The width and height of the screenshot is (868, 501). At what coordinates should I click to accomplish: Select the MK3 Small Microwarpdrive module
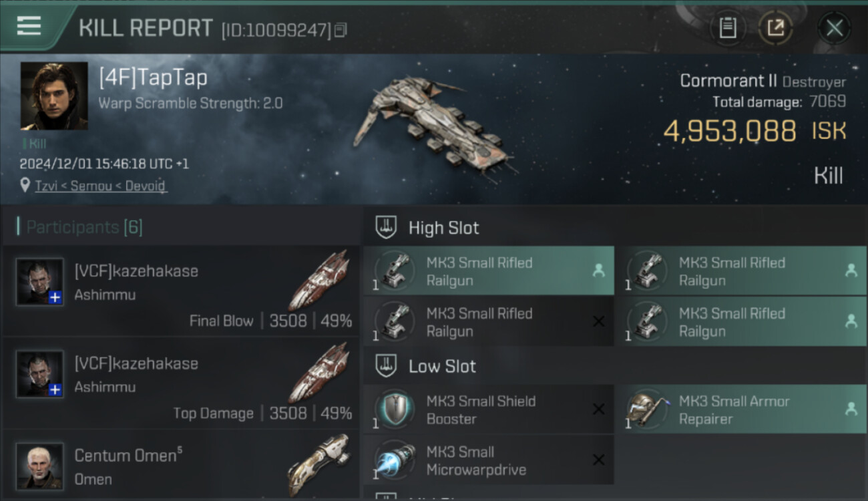(489, 460)
